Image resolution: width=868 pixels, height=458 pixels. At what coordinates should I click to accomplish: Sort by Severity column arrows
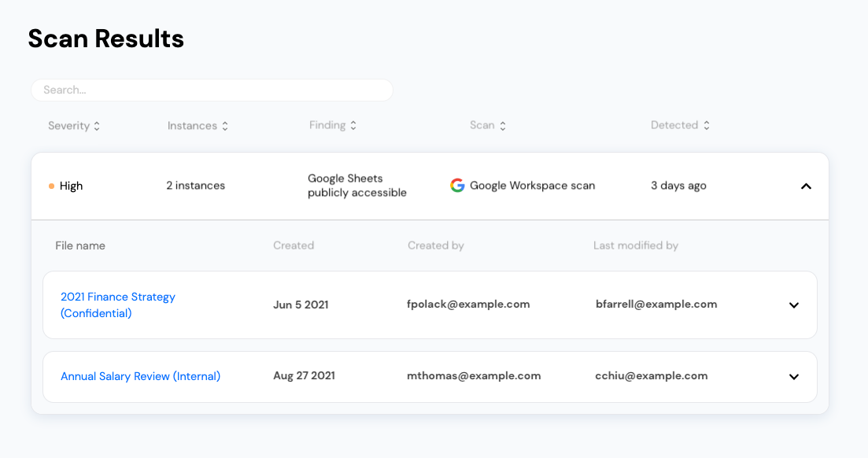pyautogui.click(x=97, y=126)
